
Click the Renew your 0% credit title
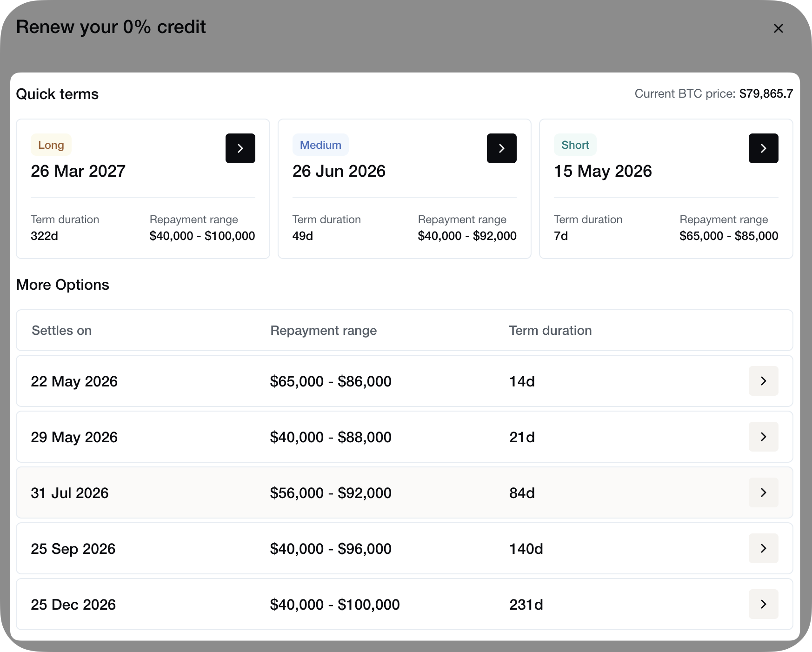point(111,27)
